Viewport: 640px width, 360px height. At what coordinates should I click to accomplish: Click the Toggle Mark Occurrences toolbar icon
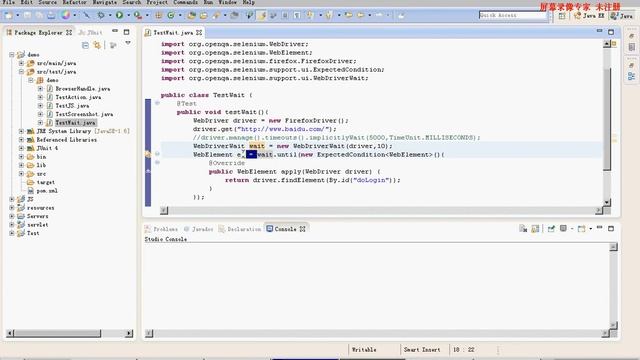[x=262, y=16]
